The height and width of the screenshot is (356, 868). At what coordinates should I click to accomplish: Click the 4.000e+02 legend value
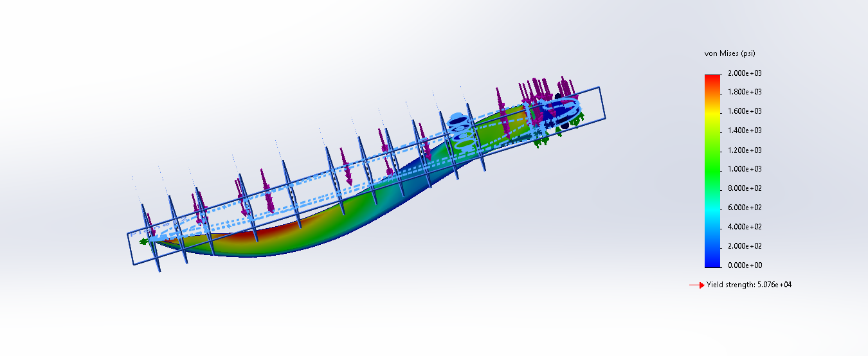(745, 227)
